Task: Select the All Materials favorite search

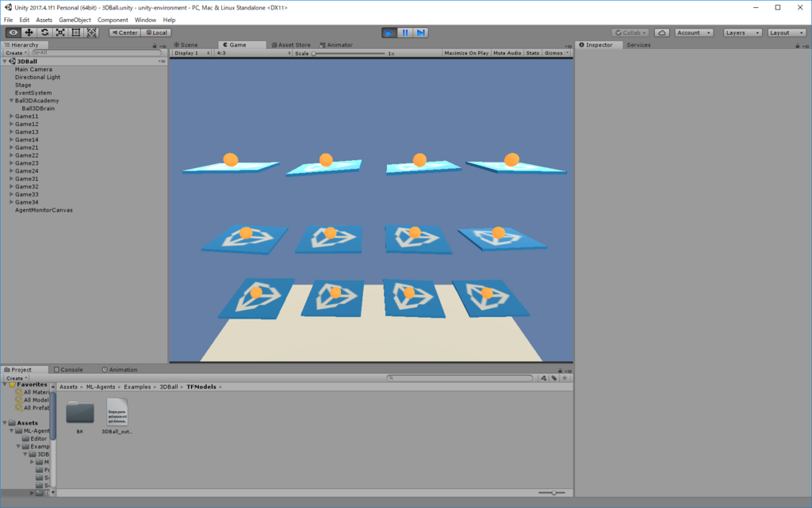Action: (x=33, y=392)
